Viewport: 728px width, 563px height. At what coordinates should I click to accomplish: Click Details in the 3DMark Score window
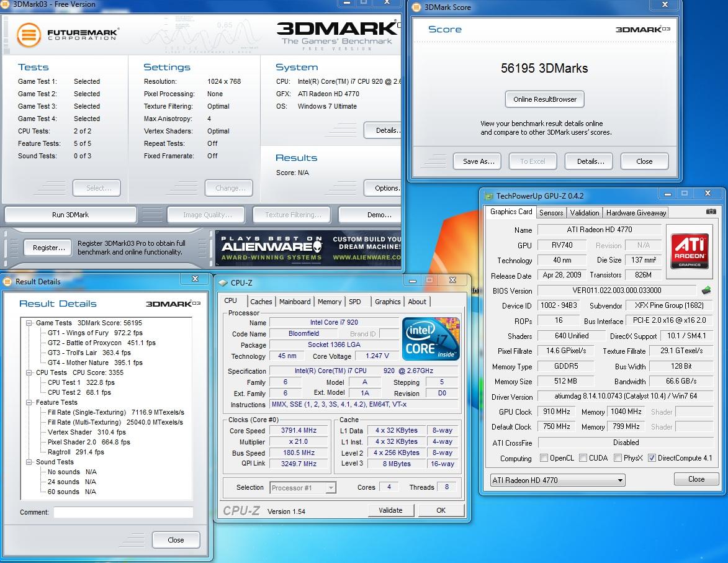tap(589, 161)
